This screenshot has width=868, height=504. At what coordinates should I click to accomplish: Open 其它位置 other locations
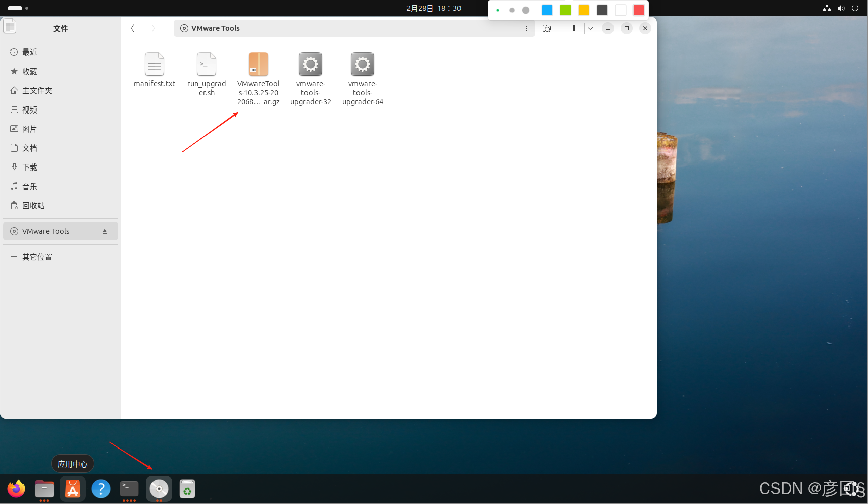pos(61,257)
